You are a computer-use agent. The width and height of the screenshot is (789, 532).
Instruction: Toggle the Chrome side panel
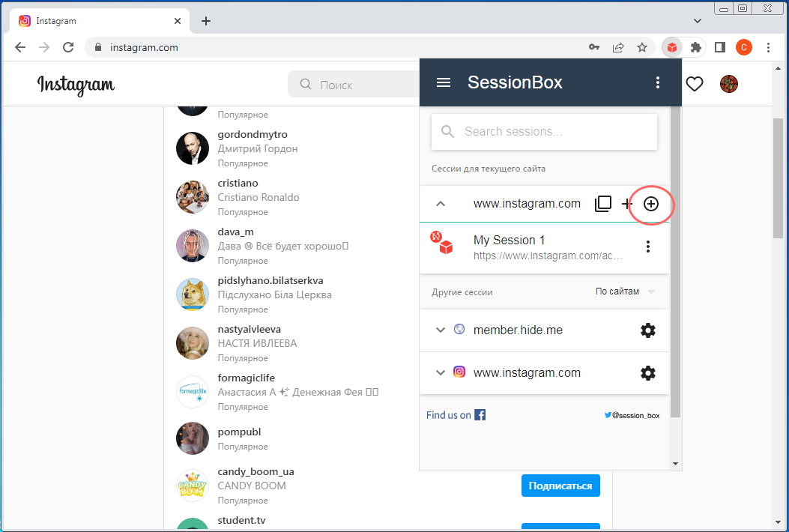[720, 48]
